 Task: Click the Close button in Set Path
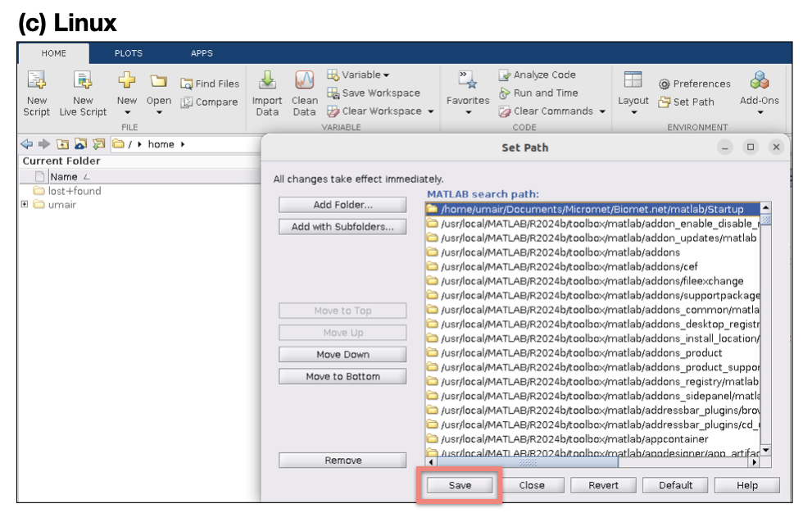(x=531, y=485)
